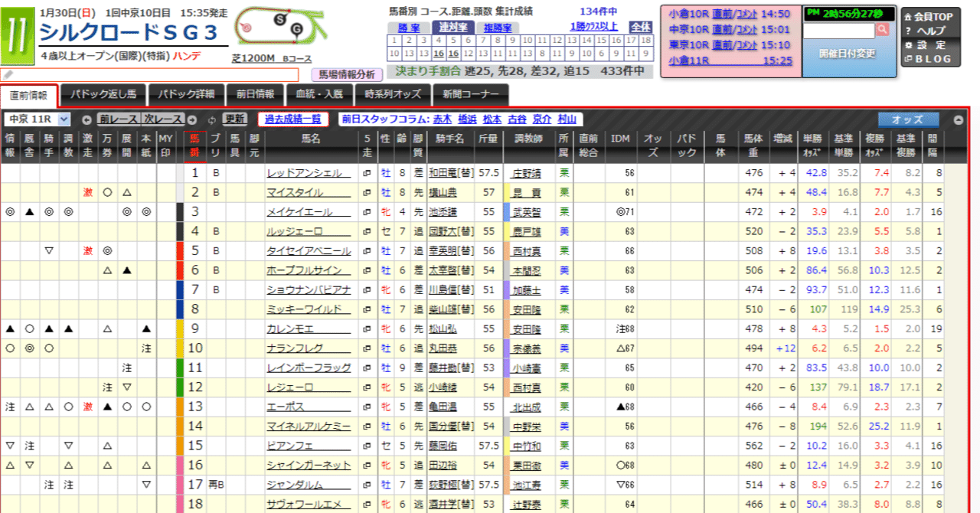980x513 pixels.
Task: Click the circular refresh icon beside 更新
Action: tap(211, 119)
